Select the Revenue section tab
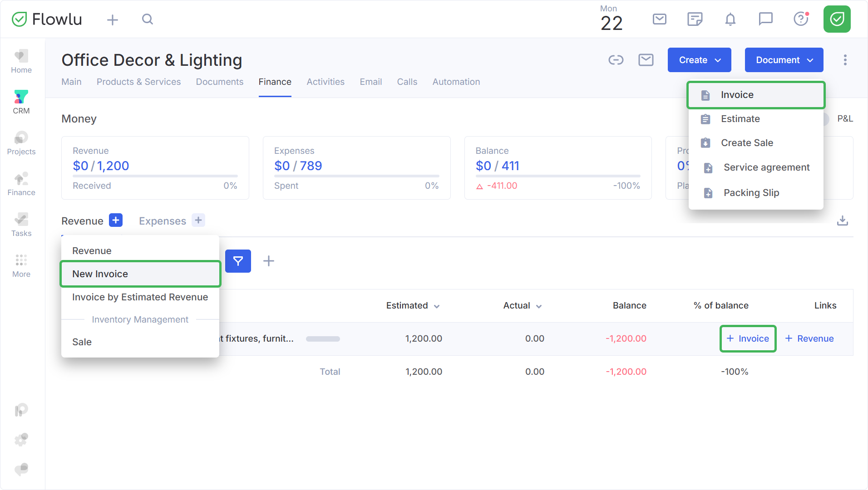 click(82, 221)
